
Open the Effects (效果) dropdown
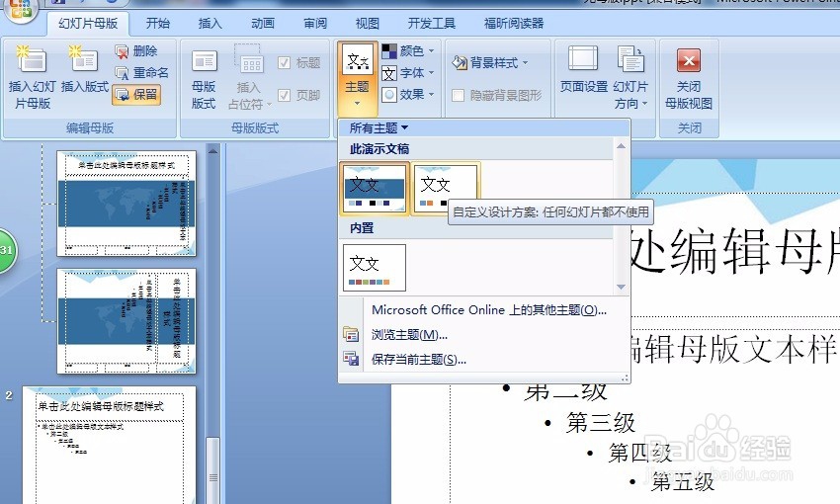pyautogui.click(x=408, y=95)
